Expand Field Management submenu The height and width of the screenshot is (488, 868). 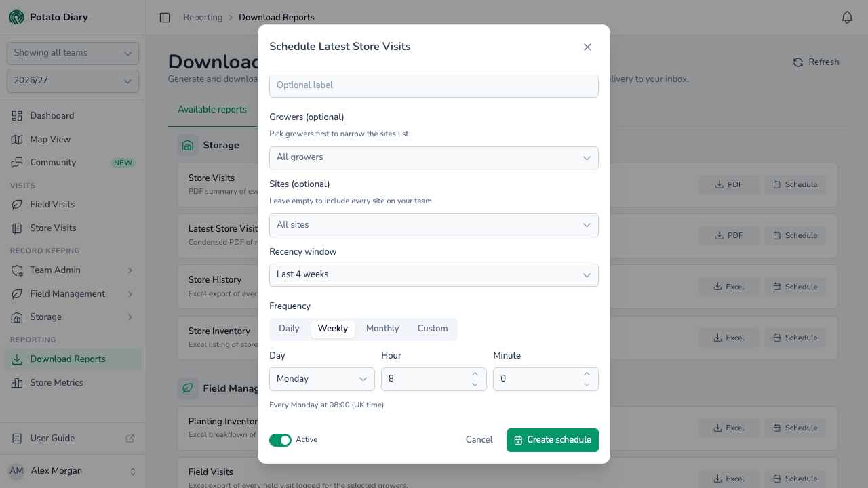(x=73, y=294)
